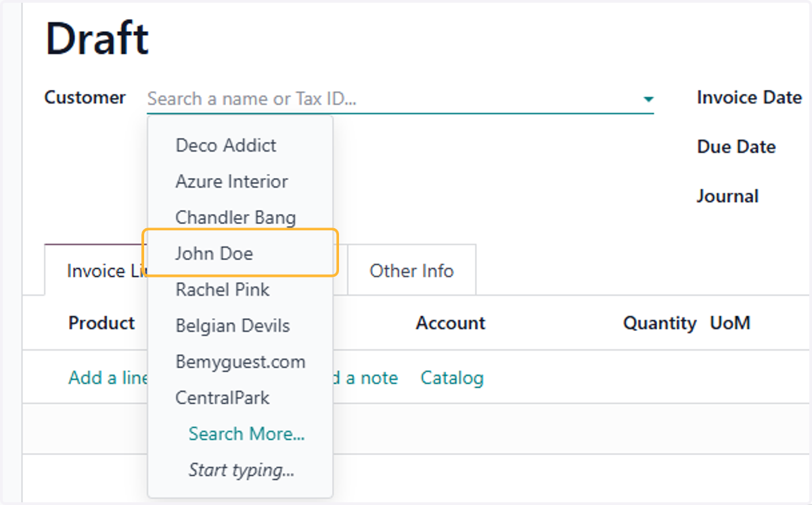Viewport: 812px width, 505px height.
Task: Click the UoM column header
Action: point(730,323)
